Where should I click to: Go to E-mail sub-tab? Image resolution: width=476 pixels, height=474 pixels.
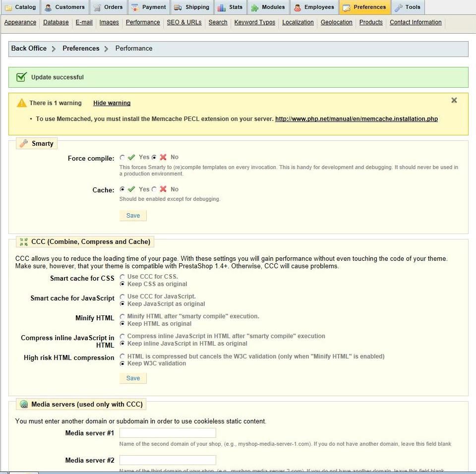tap(84, 22)
